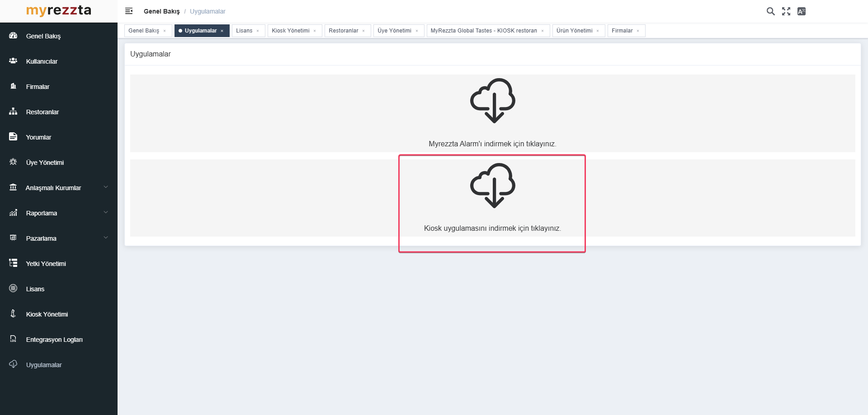This screenshot has height=415, width=868.
Task: Click the Kiosk cloud download icon
Action: [x=493, y=186]
